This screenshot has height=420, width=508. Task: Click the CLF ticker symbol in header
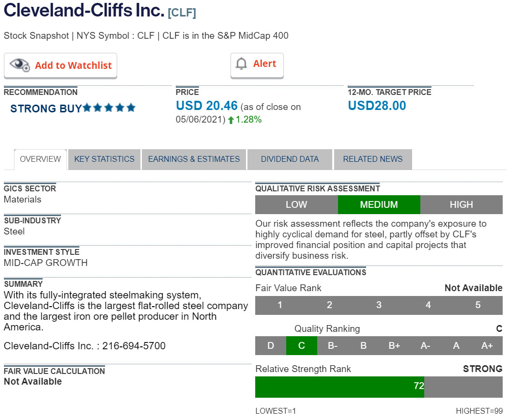pyautogui.click(x=182, y=13)
